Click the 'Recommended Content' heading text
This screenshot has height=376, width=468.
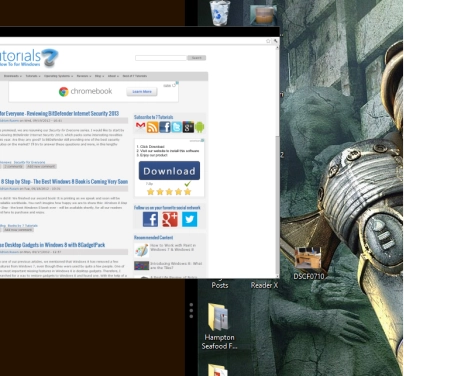(x=153, y=238)
